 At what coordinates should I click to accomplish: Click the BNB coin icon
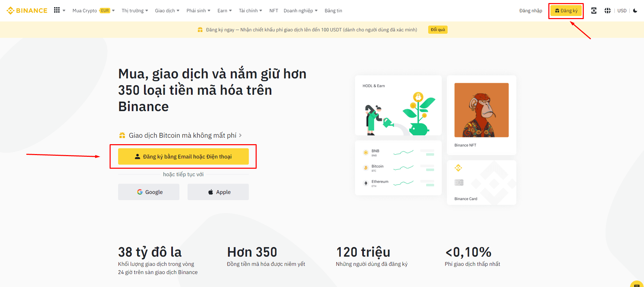click(366, 153)
